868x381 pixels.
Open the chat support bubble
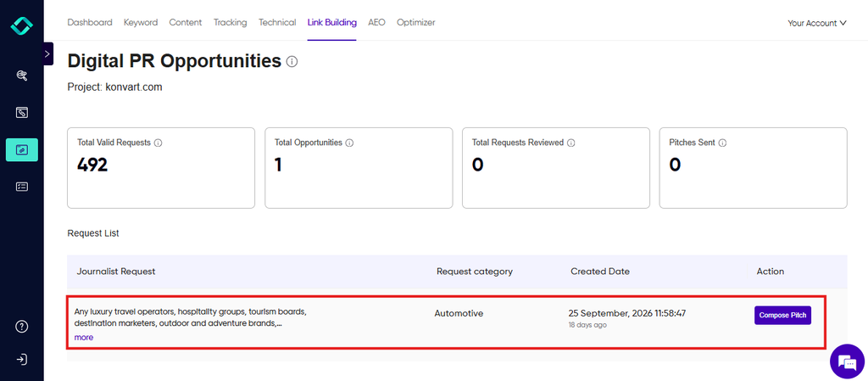847,361
